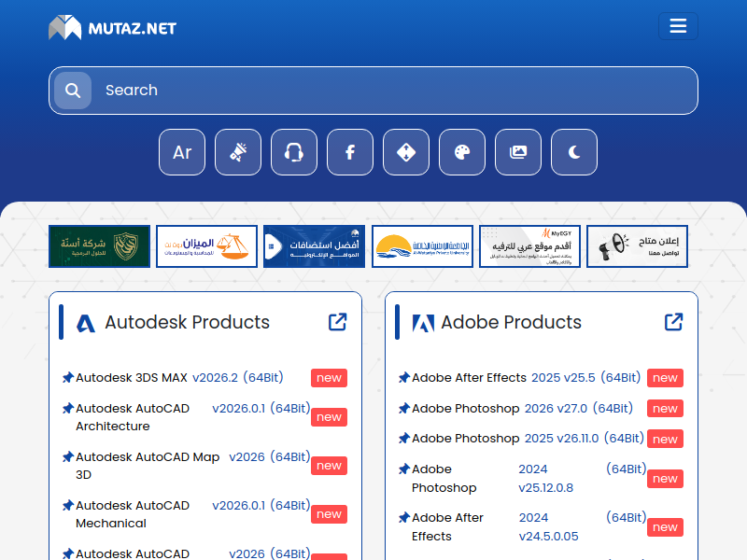Viewport: 747px width, 560px height.
Task: Click the Autodesk logo icon in the header
Action: click(86, 323)
